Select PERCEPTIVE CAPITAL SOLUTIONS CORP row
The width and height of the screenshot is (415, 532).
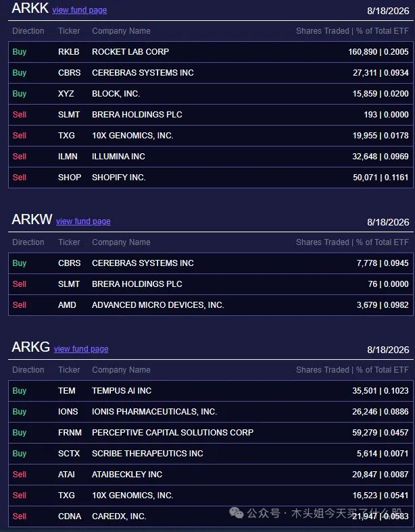click(211, 433)
